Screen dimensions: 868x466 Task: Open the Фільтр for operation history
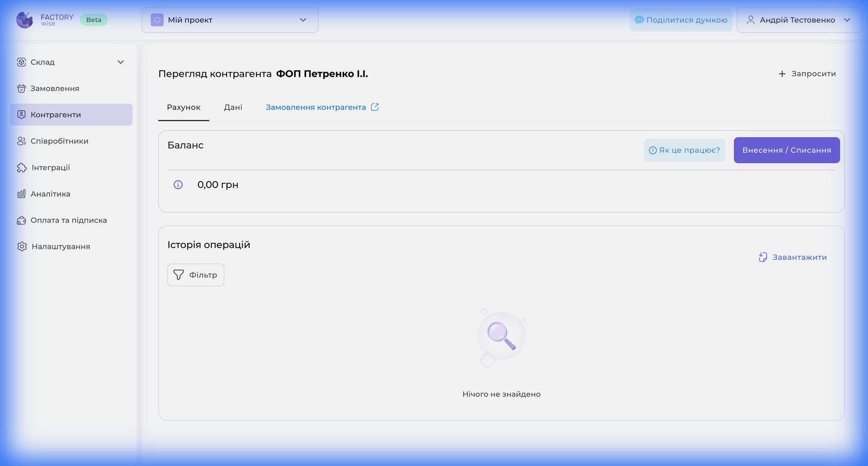(196, 275)
